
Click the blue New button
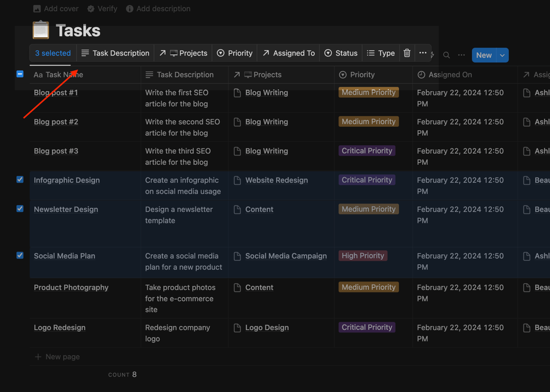point(484,55)
